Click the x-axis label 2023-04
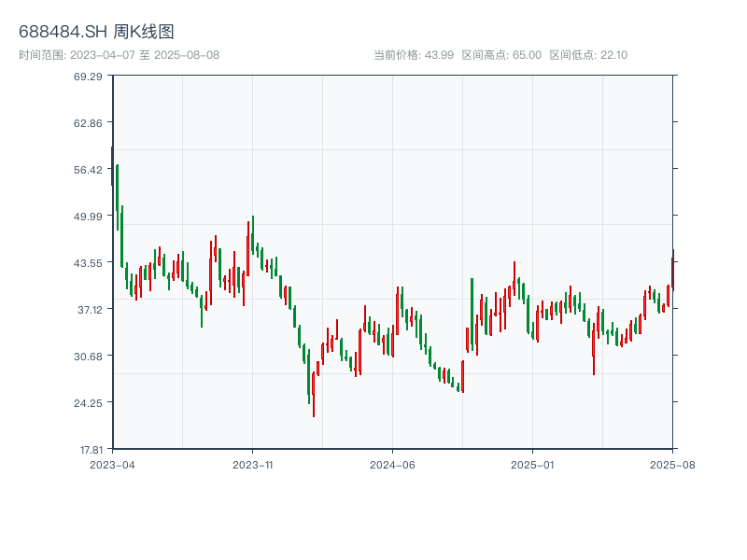 click(x=112, y=465)
